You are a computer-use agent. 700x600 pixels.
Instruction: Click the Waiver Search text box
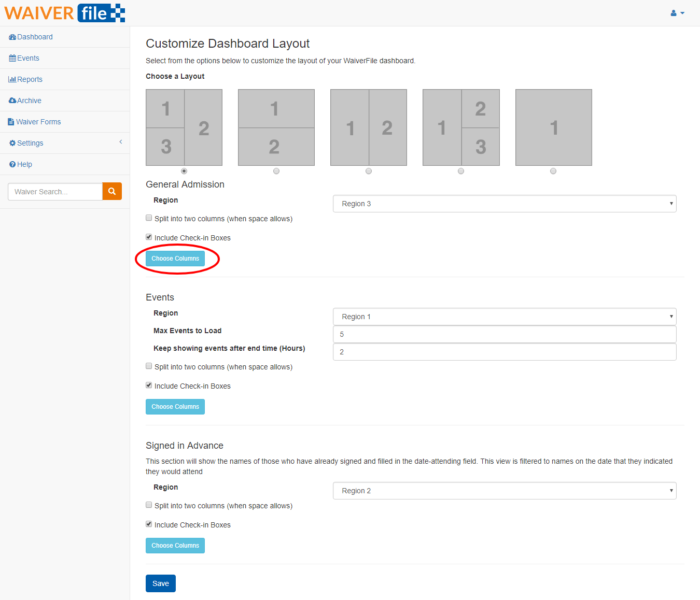[55, 192]
